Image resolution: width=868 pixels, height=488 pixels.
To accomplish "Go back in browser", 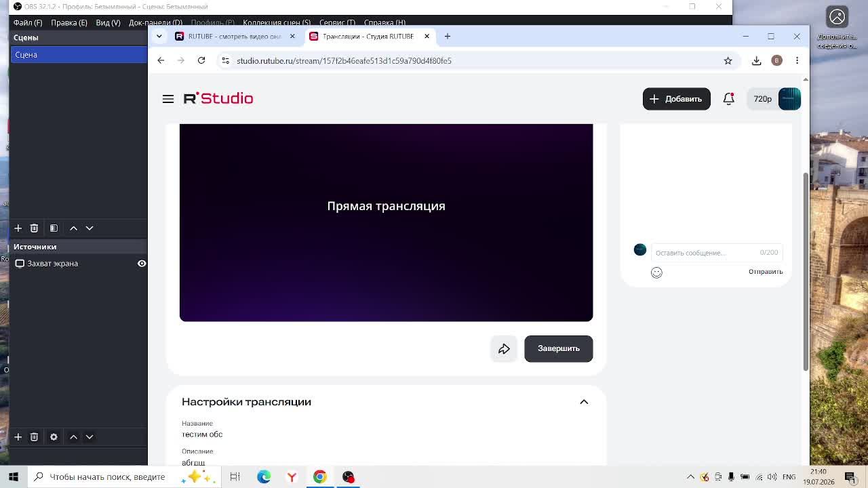I will click(161, 61).
